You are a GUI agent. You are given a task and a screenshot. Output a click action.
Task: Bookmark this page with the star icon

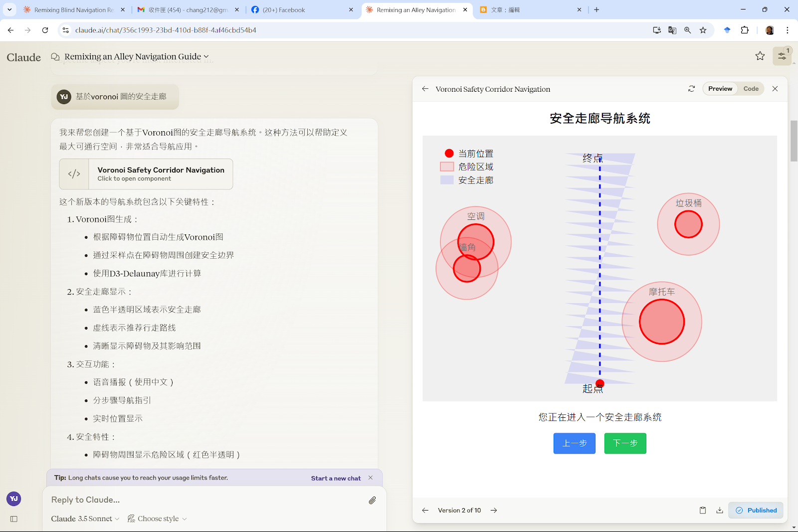coord(703,30)
